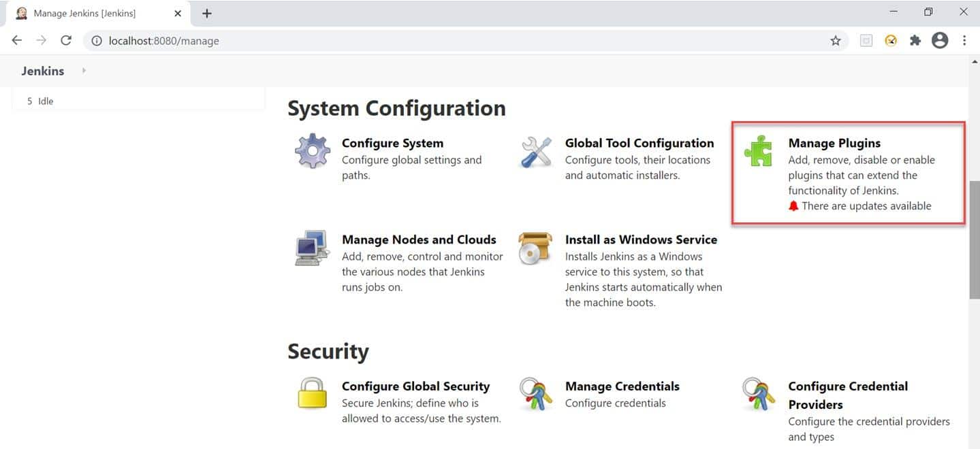Go back to the previous page
Image resolution: width=980 pixels, height=449 pixels.
click(x=17, y=41)
